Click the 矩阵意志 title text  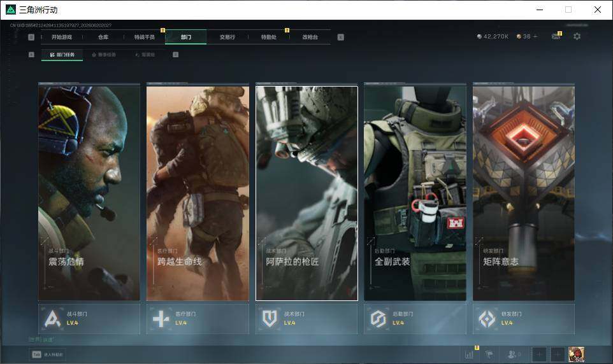(x=501, y=262)
